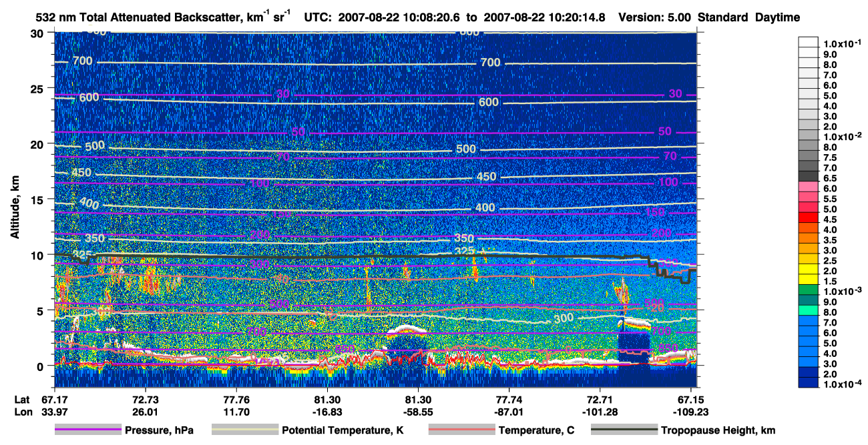Click longitude value '-58.55'
This screenshot has height=445, width=868.
(418, 411)
